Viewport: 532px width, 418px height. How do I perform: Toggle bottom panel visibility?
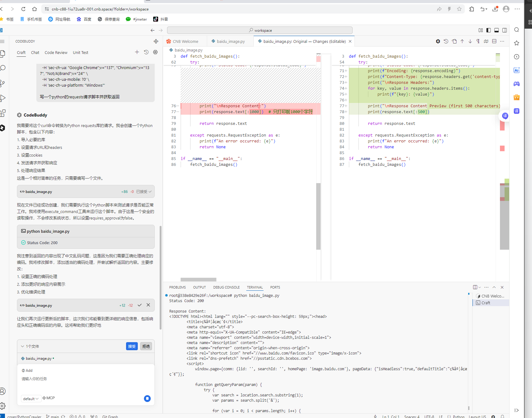497,30
